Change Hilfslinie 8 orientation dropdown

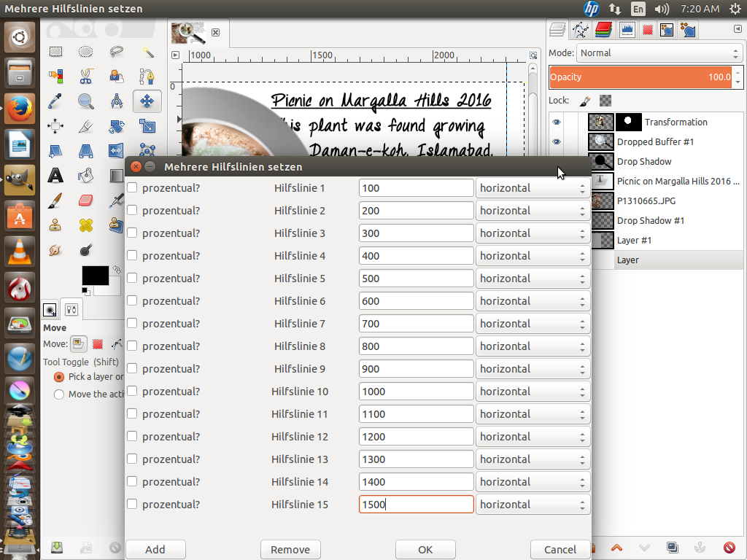click(533, 346)
